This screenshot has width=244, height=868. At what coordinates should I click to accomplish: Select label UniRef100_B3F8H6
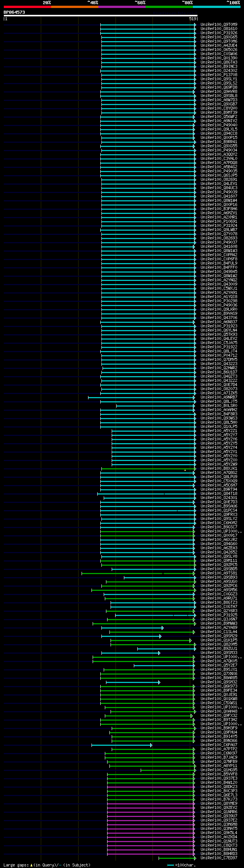point(219,209)
